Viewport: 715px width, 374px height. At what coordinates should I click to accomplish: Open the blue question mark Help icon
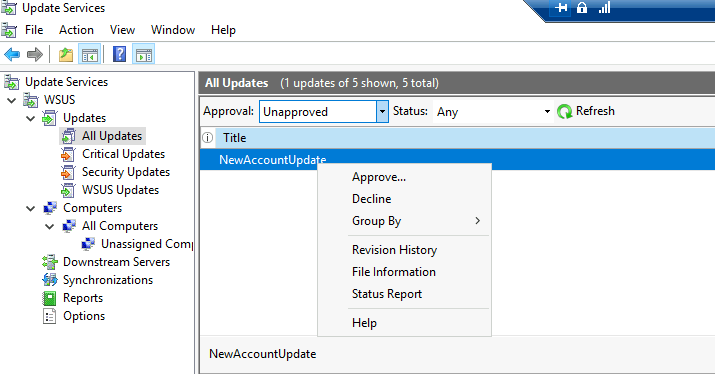[119, 54]
